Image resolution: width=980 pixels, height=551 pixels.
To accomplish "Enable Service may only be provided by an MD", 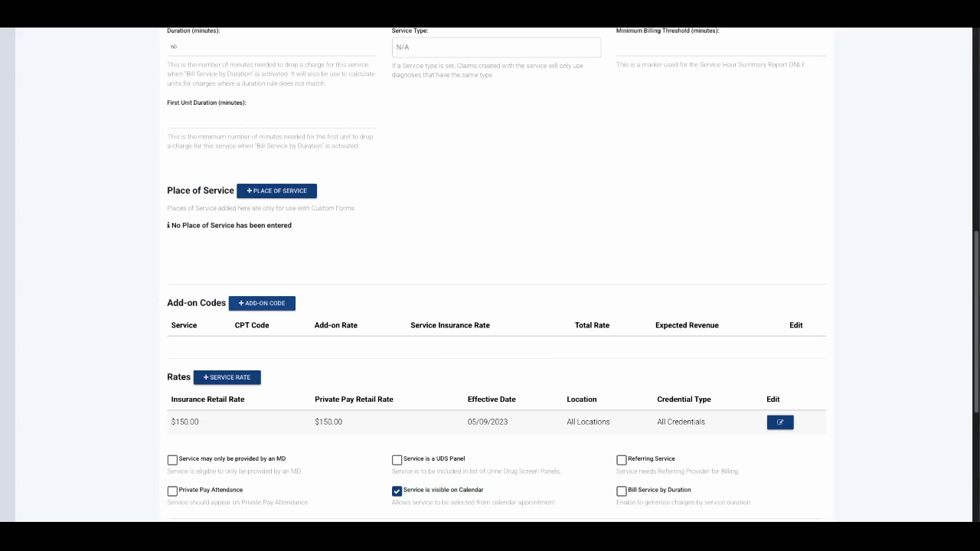I will (172, 459).
